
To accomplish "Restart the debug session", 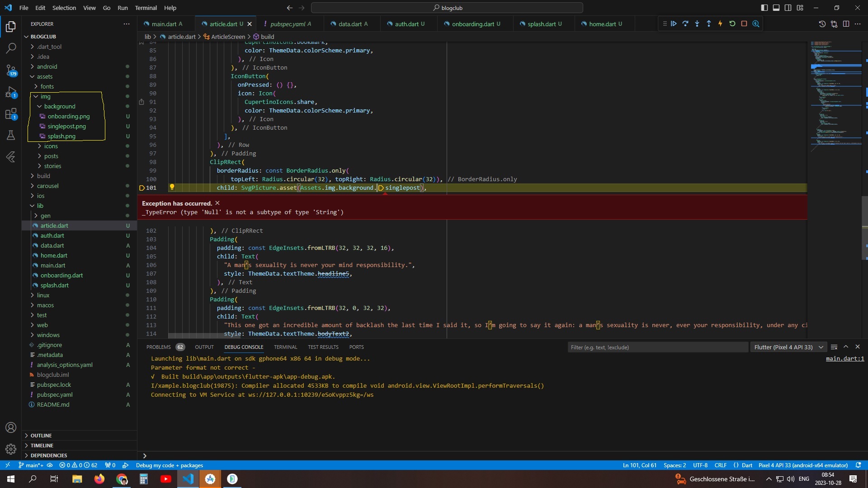I will point(732,24).
